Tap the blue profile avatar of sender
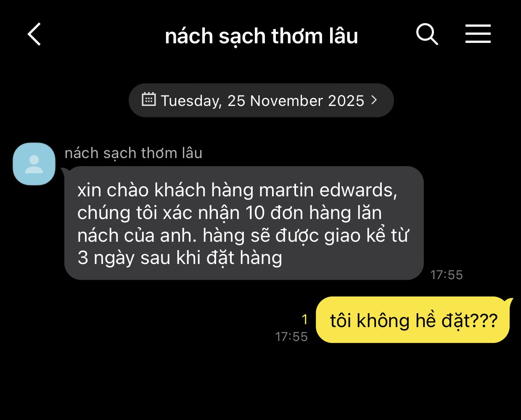Image resolution: width=521 pixels, height=420 pixels. (34, 164)
